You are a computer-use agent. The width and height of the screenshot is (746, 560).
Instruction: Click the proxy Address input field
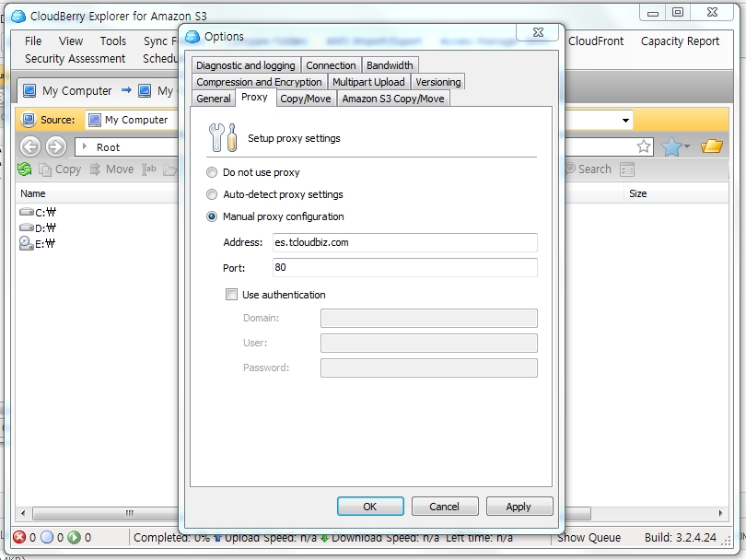pos(405,242)
